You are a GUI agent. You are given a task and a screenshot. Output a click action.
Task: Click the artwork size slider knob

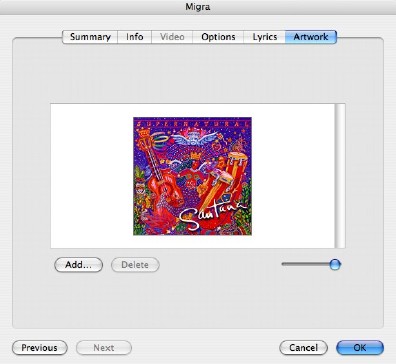pos(335,264)
